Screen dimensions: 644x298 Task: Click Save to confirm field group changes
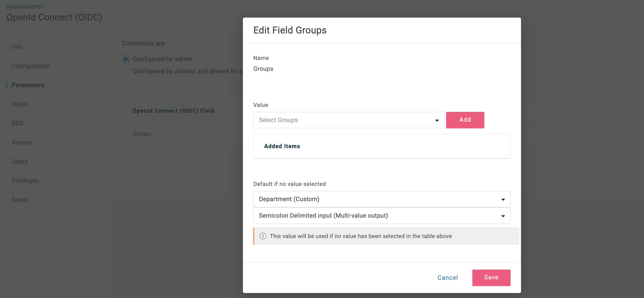pos(491,278)
